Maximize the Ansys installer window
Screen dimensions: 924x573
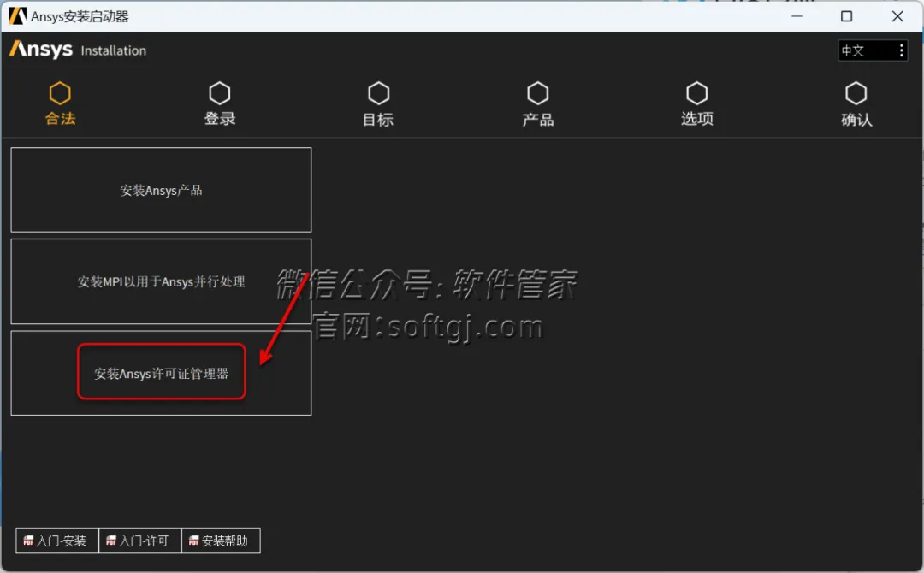point(846,16)
